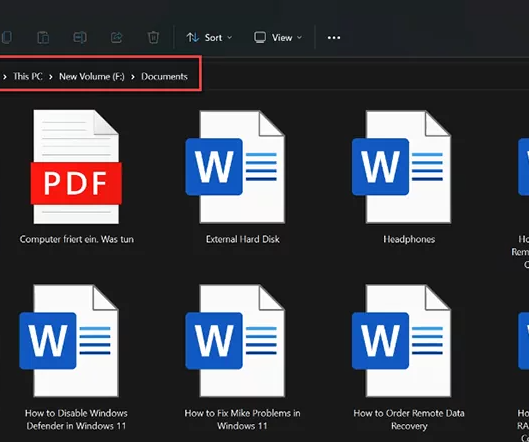Expand chevron after New Volume (F:)
The width and height of the screenshot is (529, 442).
pyautogui.click(x=133, y=77)
